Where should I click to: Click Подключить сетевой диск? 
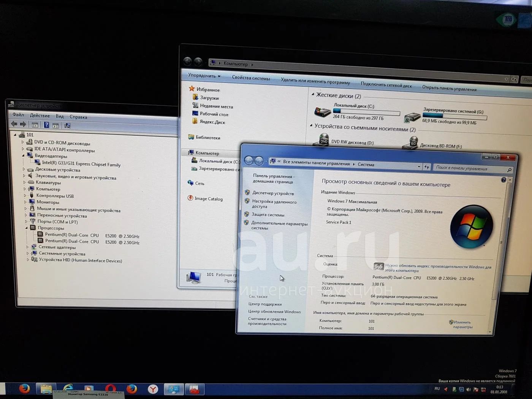[x=386, y=85]
